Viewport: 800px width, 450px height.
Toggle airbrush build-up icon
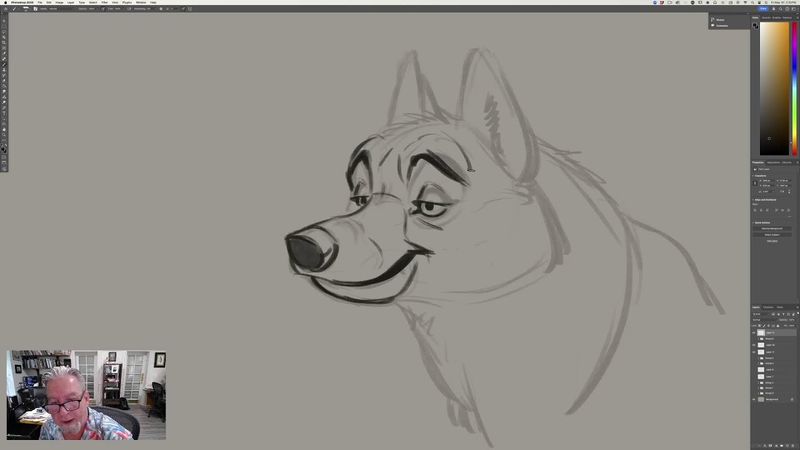tap(129, 9)
